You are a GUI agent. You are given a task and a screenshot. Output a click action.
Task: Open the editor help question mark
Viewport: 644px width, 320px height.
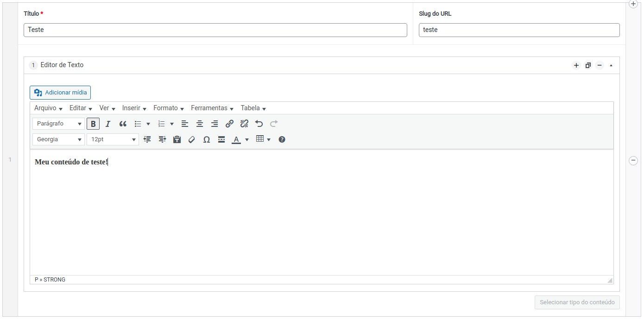[x=282, y=139]
